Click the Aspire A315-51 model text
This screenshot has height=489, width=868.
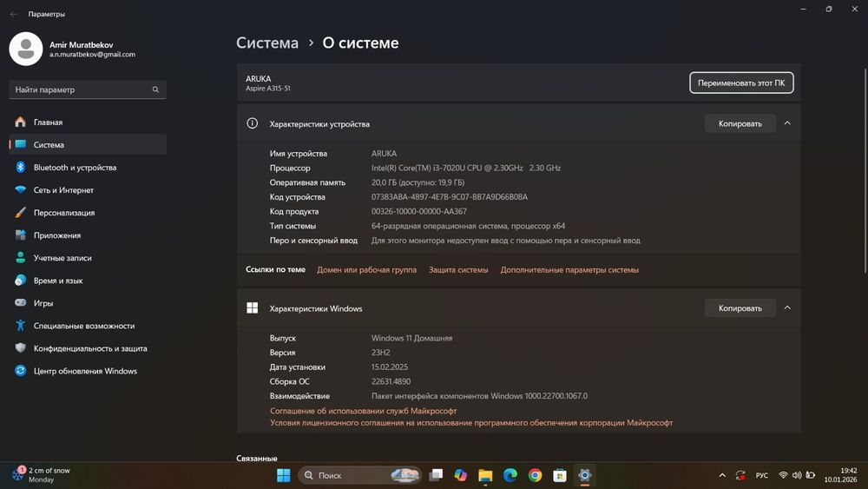268,89
